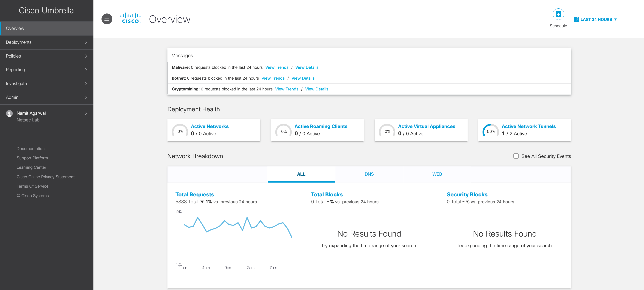644x290 pixels.
Task: Open Policies in the sidebar
Action: point(47,56)
